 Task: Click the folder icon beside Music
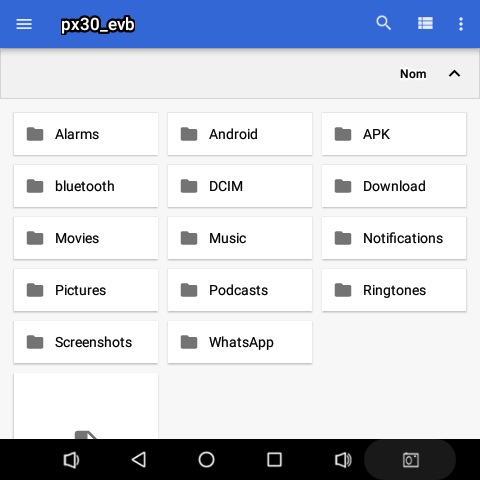tap(189, 238)
